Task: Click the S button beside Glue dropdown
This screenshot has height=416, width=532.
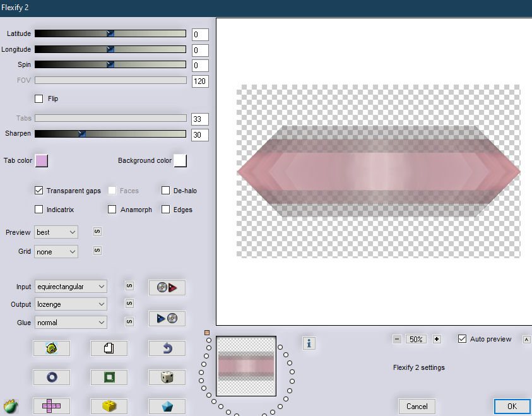Action: click(129, 322)
